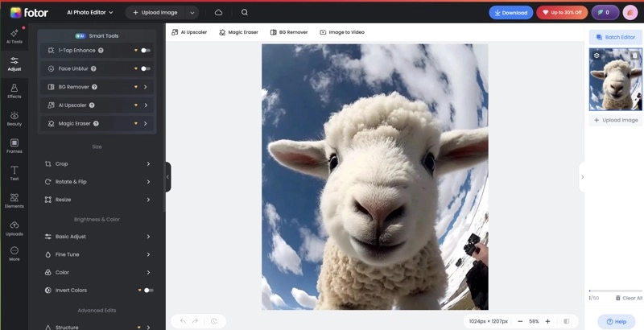The width and height of the screenshot is (644, 330).
Task: Open the Effects sidebar panel
Action: point(14,91)
